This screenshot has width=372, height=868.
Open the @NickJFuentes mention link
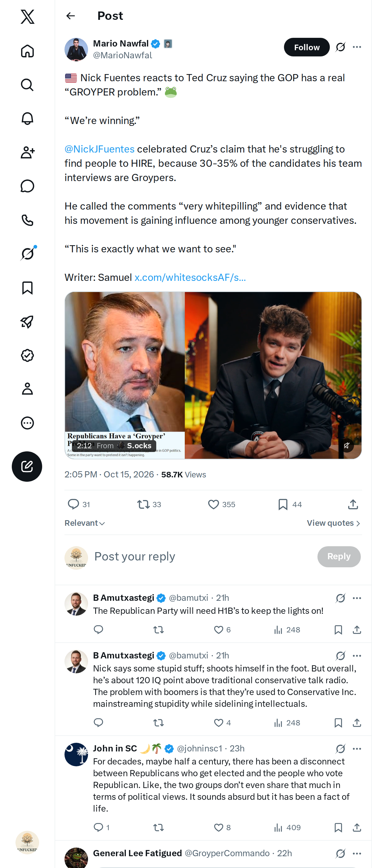click(100, 149)
